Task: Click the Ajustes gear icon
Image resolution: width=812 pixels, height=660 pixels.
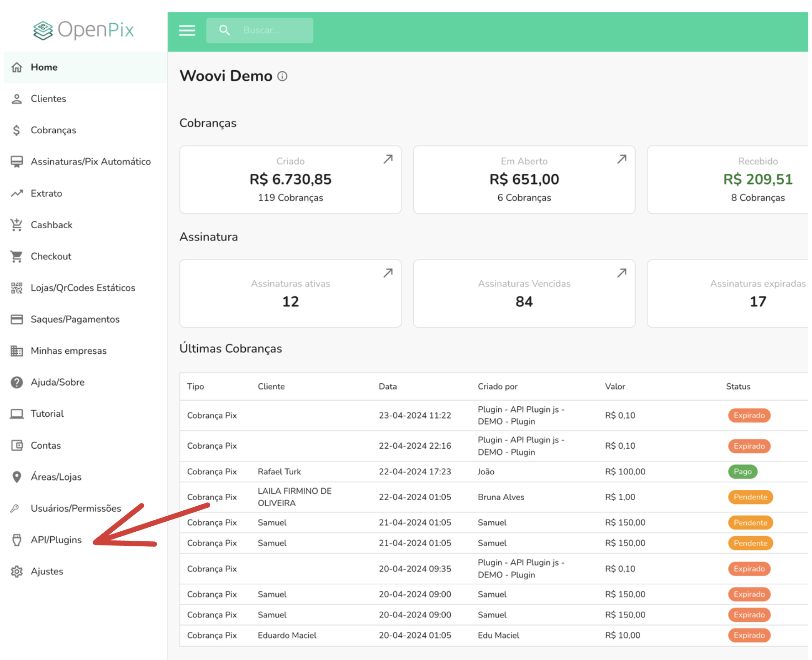Action: 17,571
